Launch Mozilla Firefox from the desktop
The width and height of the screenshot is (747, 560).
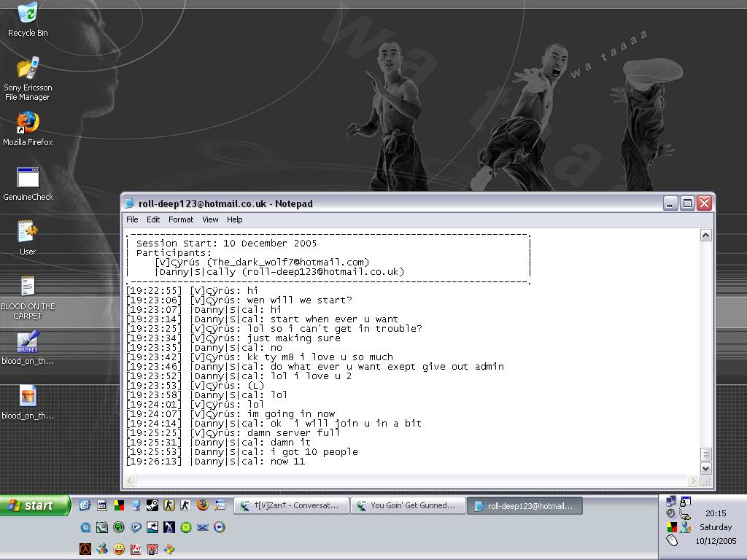[28, 129]
